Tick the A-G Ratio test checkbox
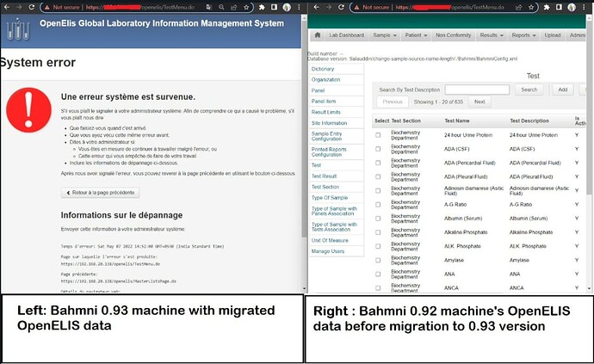Viewport: 594px width, 364px height. click(x=378, y=205)
